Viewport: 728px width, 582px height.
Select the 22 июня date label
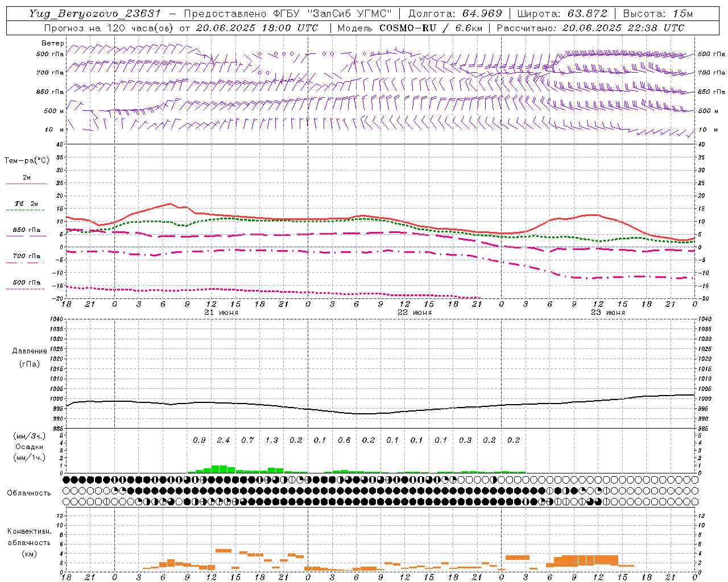click(414, 313)
